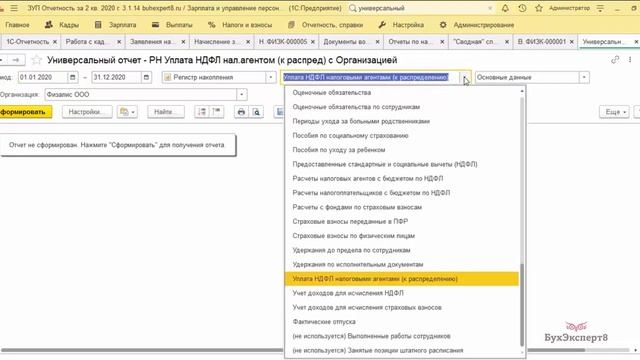Select Периоды ухода за больными родственниками
This screenshot has width=640, height=360.
point(402,121)
